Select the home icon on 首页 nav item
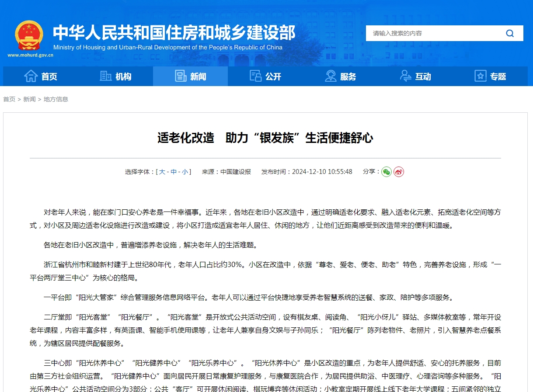533x392 pixels. 31,76
